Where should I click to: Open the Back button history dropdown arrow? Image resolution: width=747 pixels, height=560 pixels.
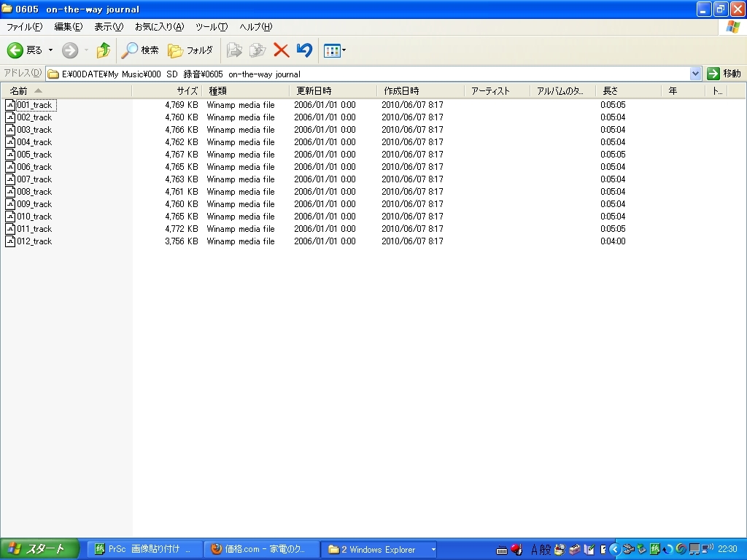50,50
